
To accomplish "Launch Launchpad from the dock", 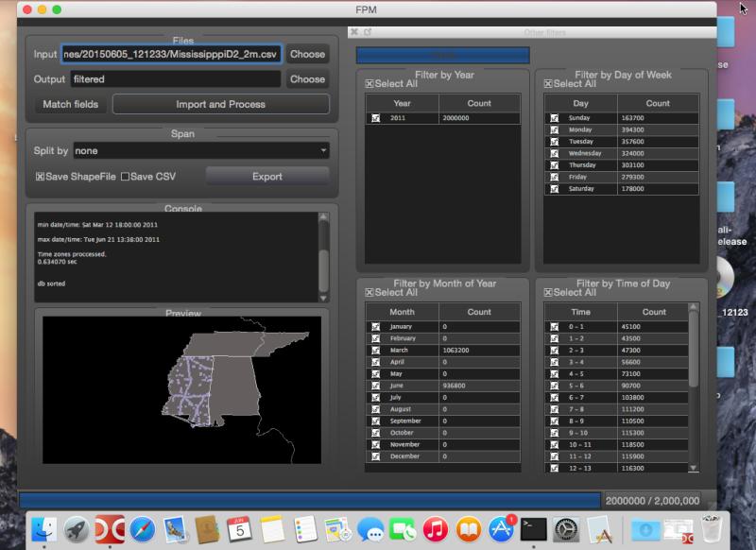I will (77, 529).
